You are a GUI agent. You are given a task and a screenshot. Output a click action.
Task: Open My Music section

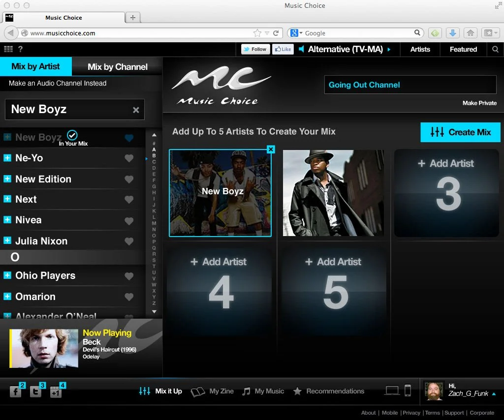tap(263, 391)
